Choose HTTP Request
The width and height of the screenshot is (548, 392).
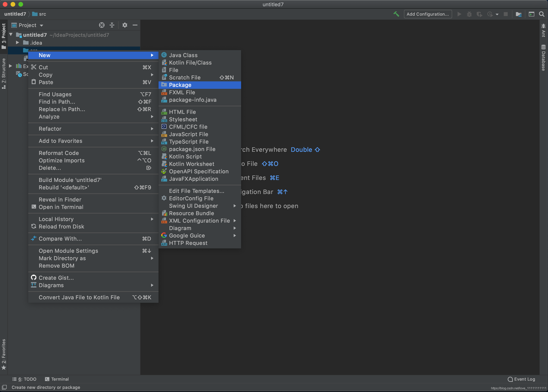click(x=199, y=243)
